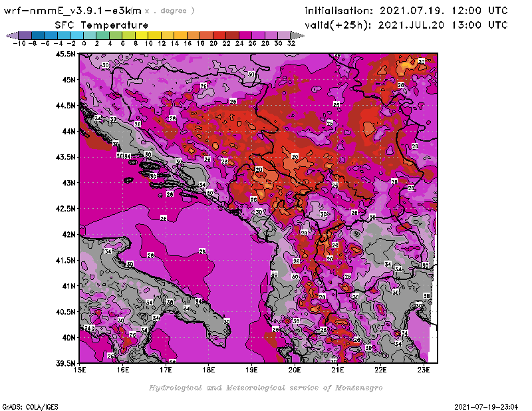Click the '22E' longitude axis label
This screenshot has height=411, width=532.
pos(380,370)
